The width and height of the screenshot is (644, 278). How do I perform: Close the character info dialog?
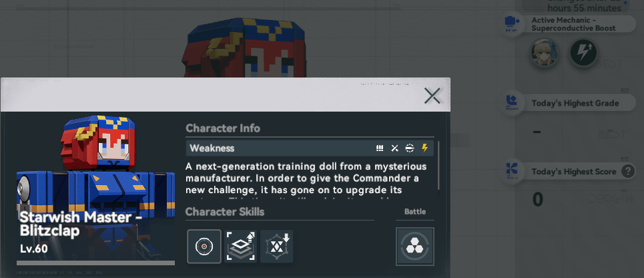(432, 96)
